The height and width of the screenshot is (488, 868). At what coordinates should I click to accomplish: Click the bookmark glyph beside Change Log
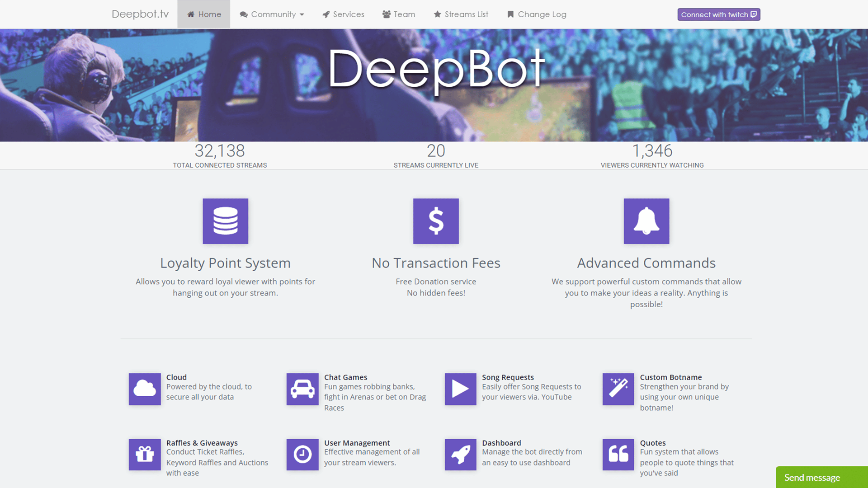click(x=510, y=14)
